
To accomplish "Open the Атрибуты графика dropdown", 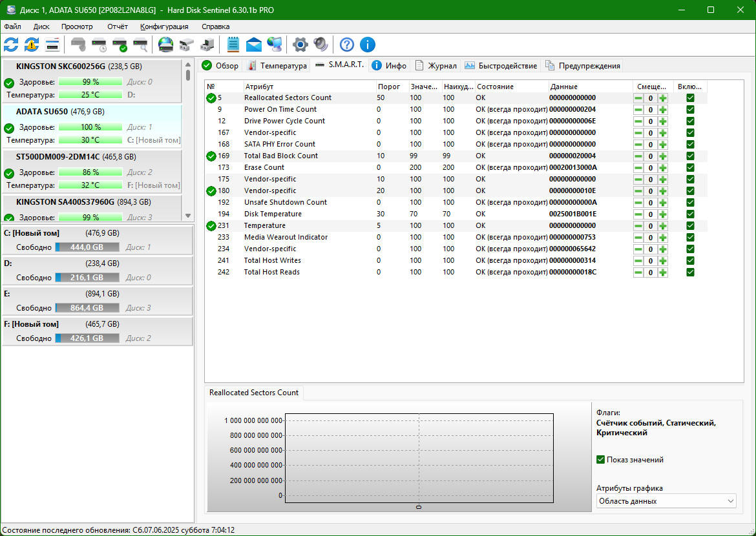I will pyautogui.click(x=666, y=501).
